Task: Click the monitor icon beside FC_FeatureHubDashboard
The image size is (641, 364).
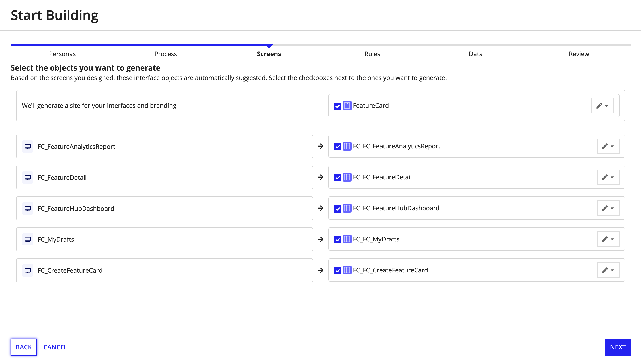Action: pos(27,209)
